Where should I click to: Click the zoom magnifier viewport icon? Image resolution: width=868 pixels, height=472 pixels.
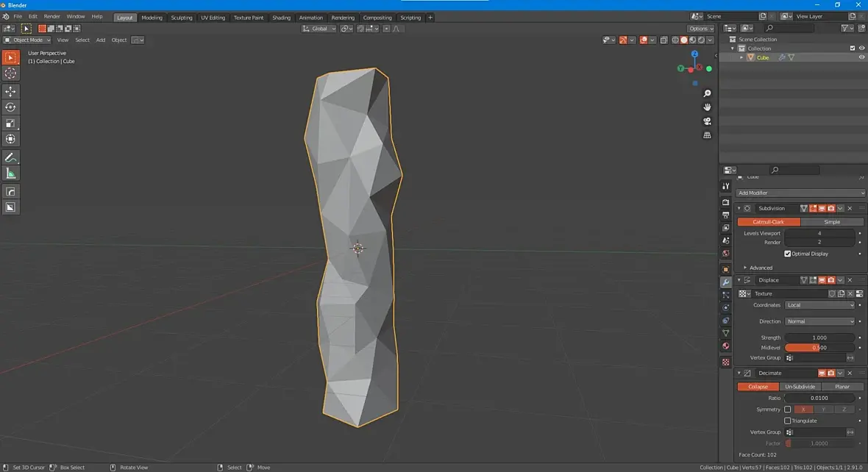point(707,93)
